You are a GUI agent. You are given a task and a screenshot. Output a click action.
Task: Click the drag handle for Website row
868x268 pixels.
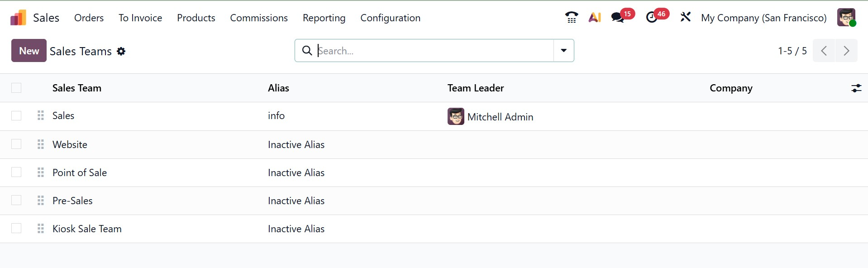tap(41, 144)
